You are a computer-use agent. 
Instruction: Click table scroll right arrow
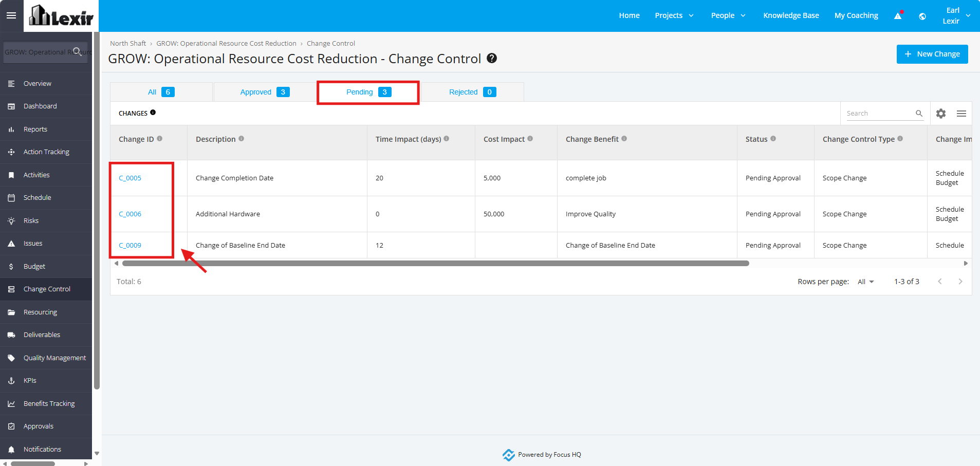click(966, 264)
